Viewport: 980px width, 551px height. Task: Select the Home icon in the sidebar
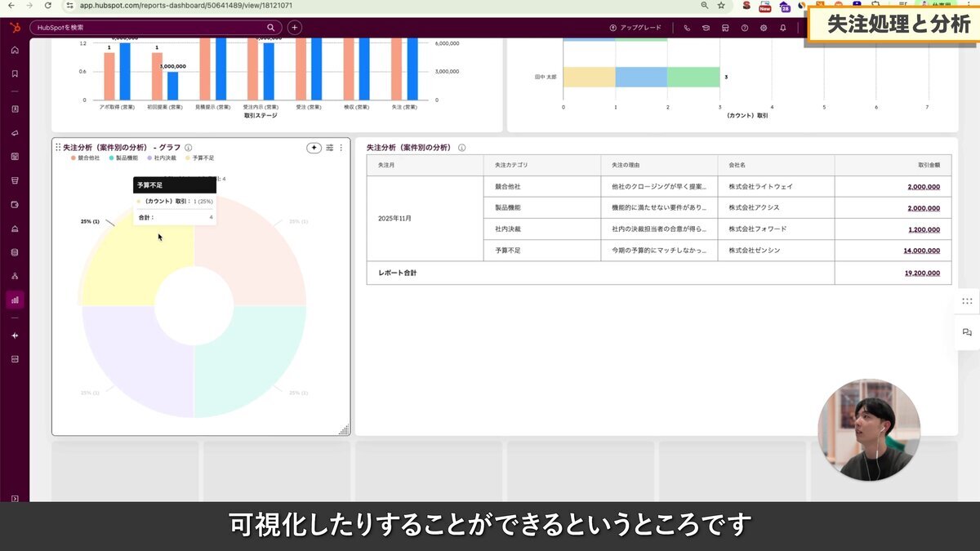coord(13,49)
